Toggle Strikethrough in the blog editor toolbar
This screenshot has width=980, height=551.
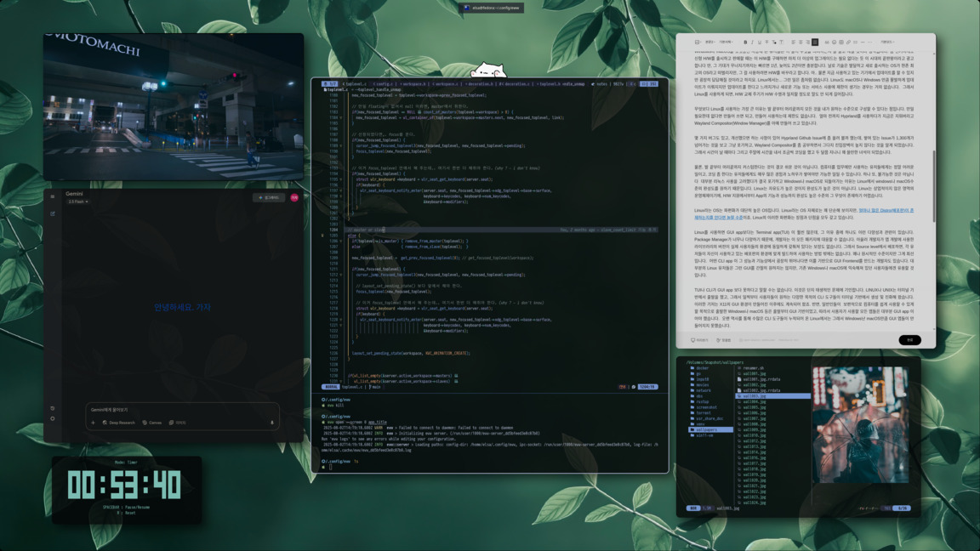pos(766,43)
